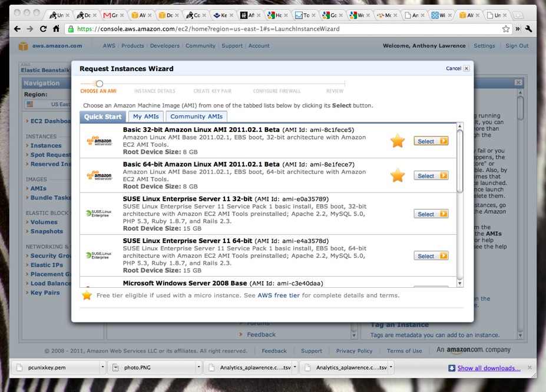Click the AWS orange cube logo
Image resolution: width=546 pixels, height=392 pixels.
24,46
